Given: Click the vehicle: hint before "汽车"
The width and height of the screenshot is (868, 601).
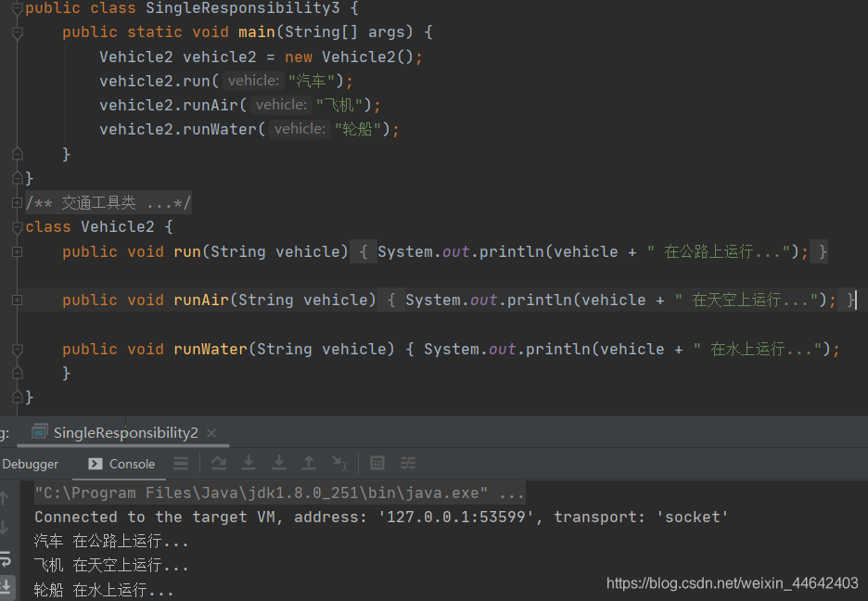Looking at the screenshot, I should click(253, 81).
